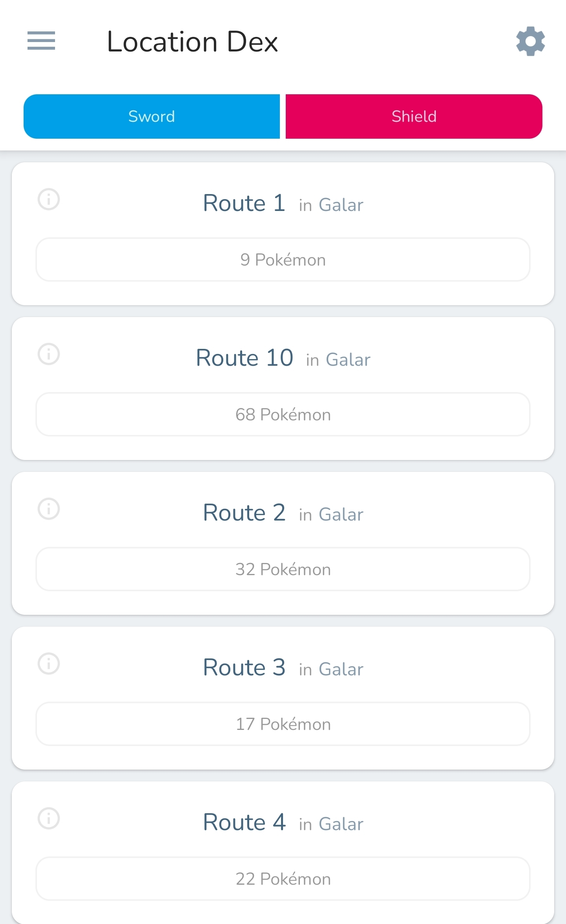Show info for Route 2
566x924 pixels.
click(x=49, y=509)
